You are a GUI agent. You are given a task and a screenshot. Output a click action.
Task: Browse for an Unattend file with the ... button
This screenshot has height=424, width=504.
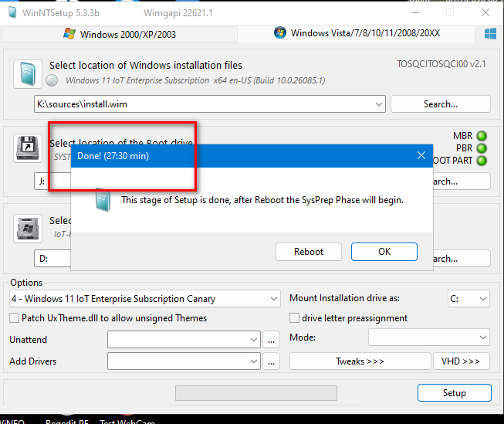[271, 340]
